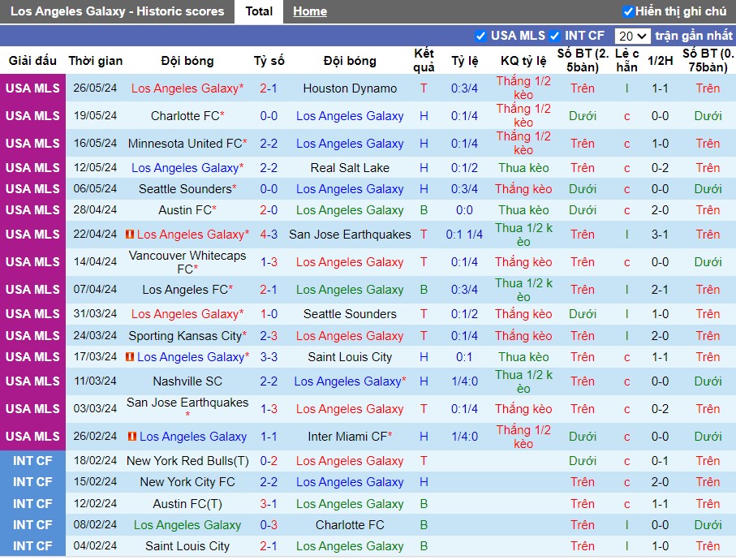The image size is (736, 560).
Task: Select result B in 07/04/24 row
Action: (424, 290)
